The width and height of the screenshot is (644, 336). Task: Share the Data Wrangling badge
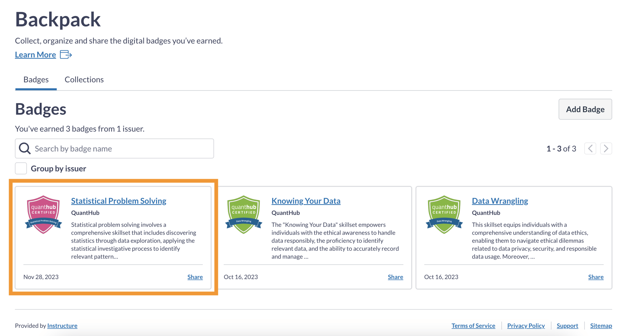596,277
